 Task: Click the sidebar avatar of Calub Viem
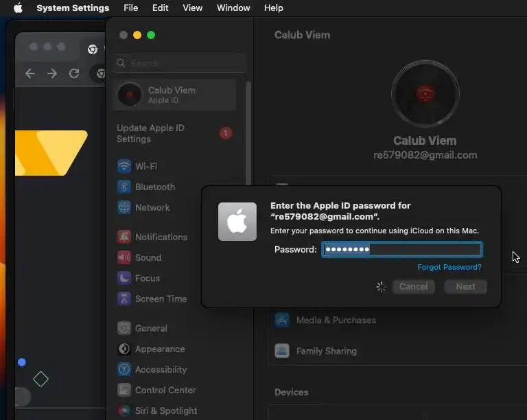130,95
